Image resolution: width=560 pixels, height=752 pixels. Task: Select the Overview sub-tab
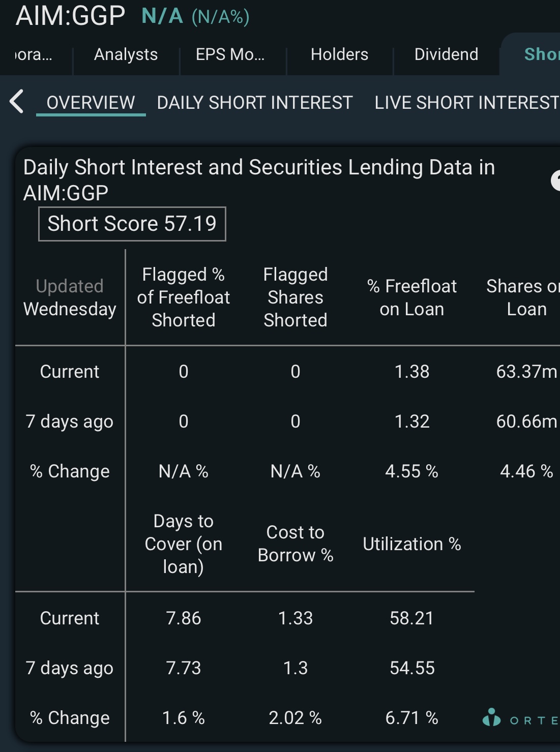(91, 103)
